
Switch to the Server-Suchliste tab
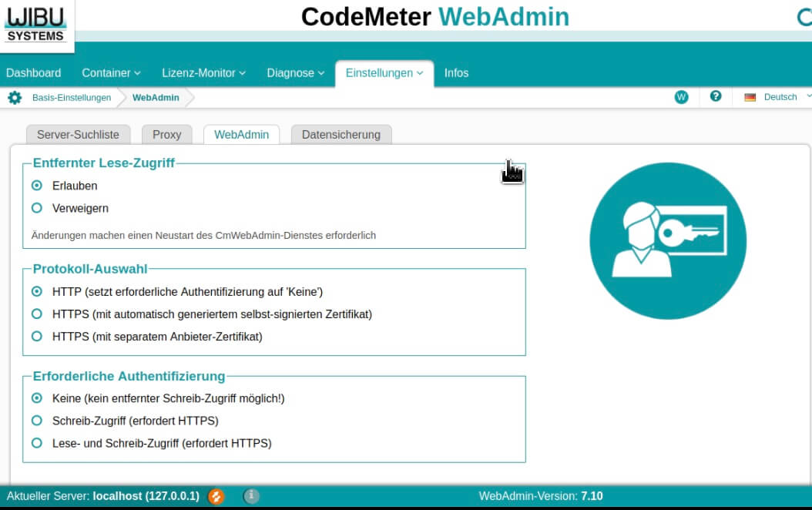coord(79,135)
